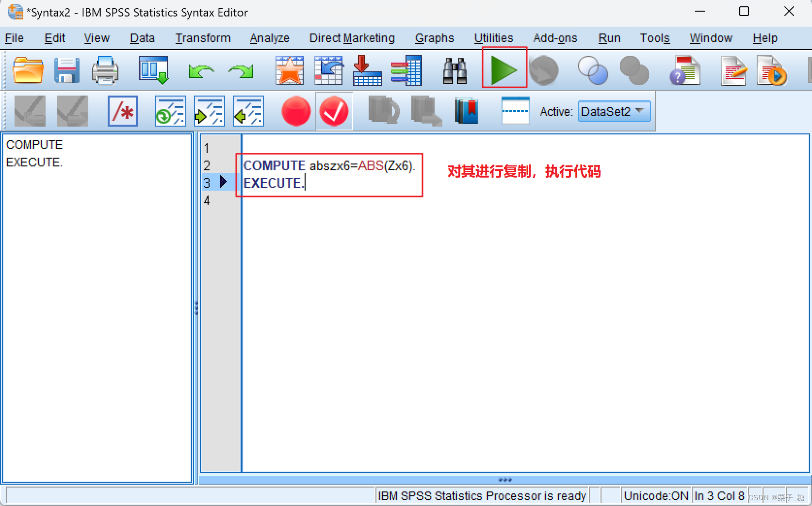Click the Show All Variables circles icon
Image resolution: width=812 pixels, height=506 pixels.
click(634, 70)
